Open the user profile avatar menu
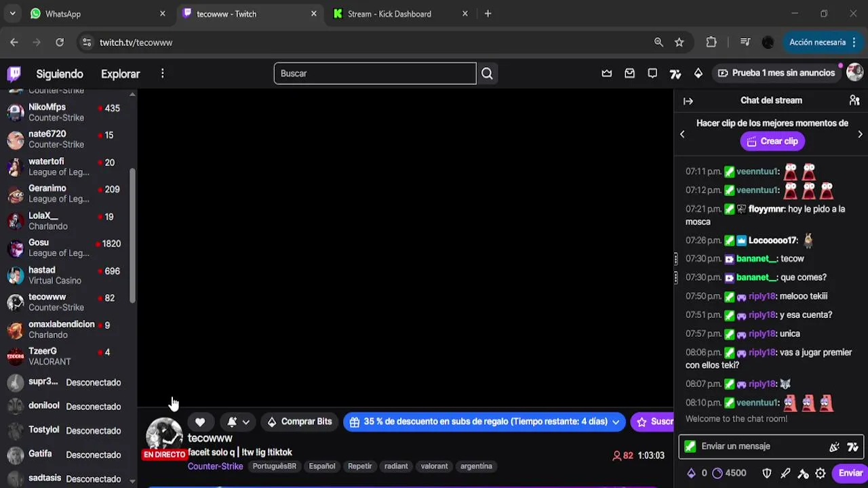Viewport: 868px width, 488px height. coord(854,73)
